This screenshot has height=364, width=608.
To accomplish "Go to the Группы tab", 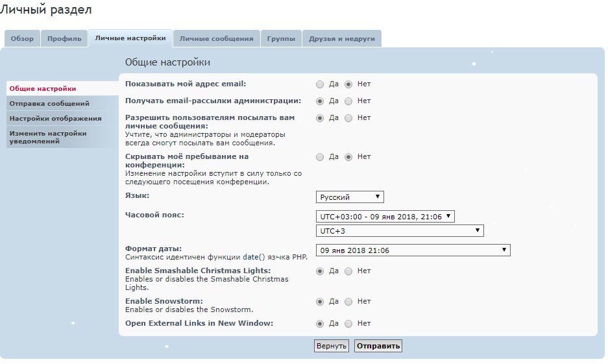I will [281, 39].
